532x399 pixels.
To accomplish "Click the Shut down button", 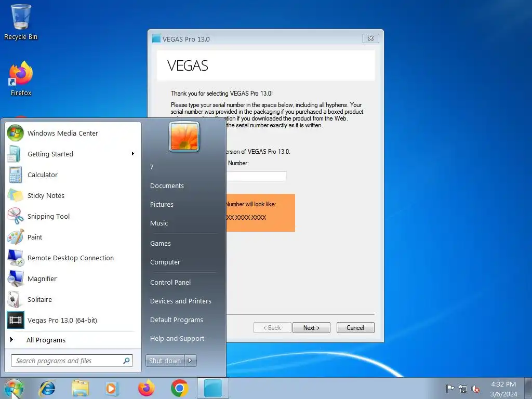I will pyautogui.click(x=165, y=361).
